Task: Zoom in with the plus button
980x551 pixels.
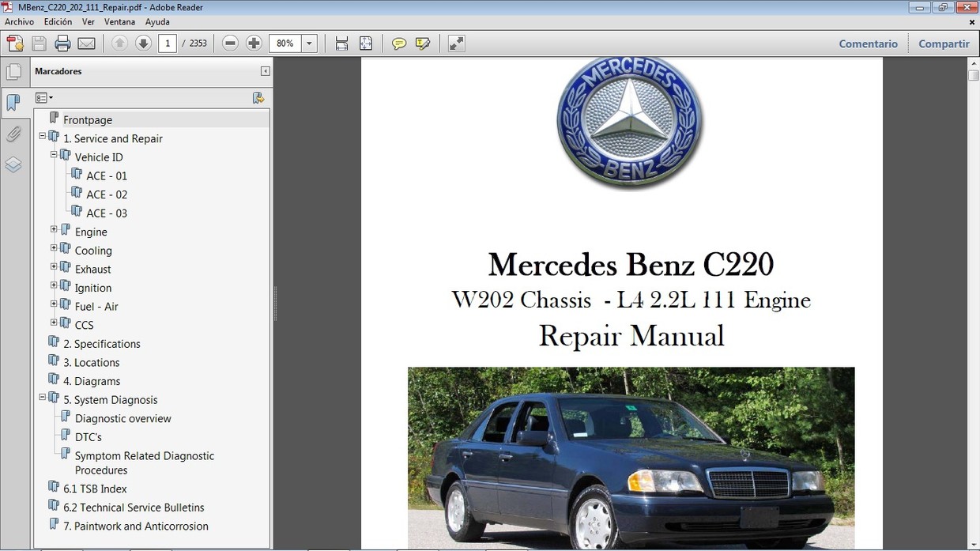Action: [x=254, y=43]
